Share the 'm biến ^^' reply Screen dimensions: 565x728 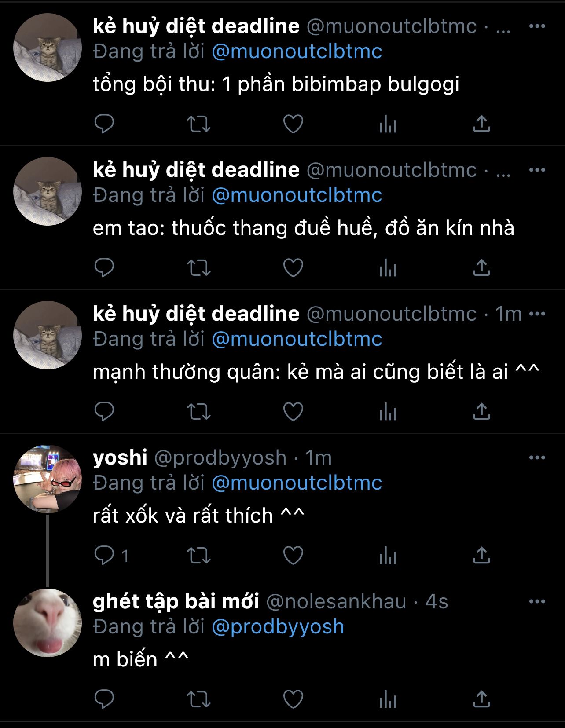click(481, 699)
